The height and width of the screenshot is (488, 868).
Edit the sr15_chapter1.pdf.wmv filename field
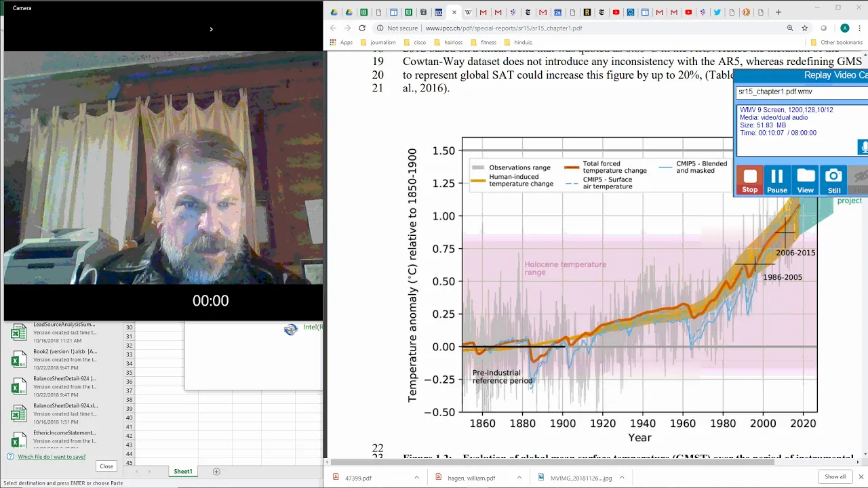tap(802, 91)
